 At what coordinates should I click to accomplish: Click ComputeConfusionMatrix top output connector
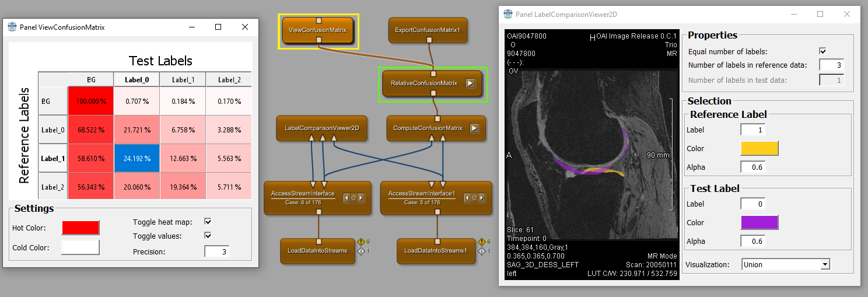(436, 118)
